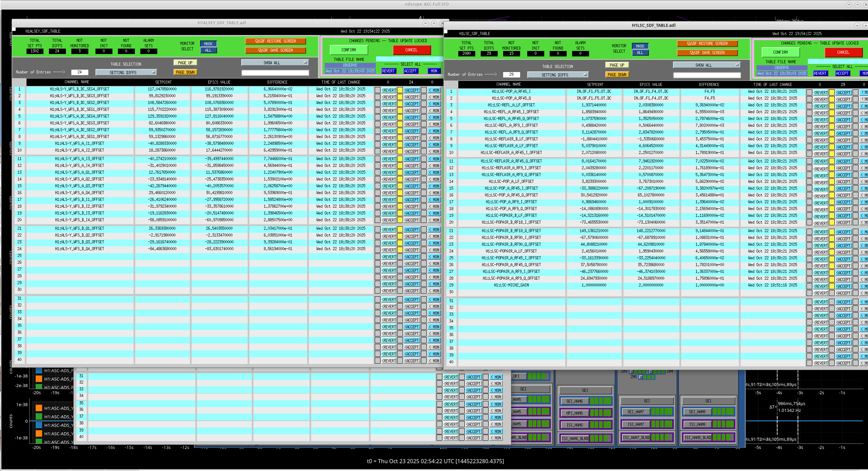This screenshot has height=471, width=868.
Task: Click SDF RESTORE SCREEN in H1ALSEY window
Action: (x=276, y=41)
